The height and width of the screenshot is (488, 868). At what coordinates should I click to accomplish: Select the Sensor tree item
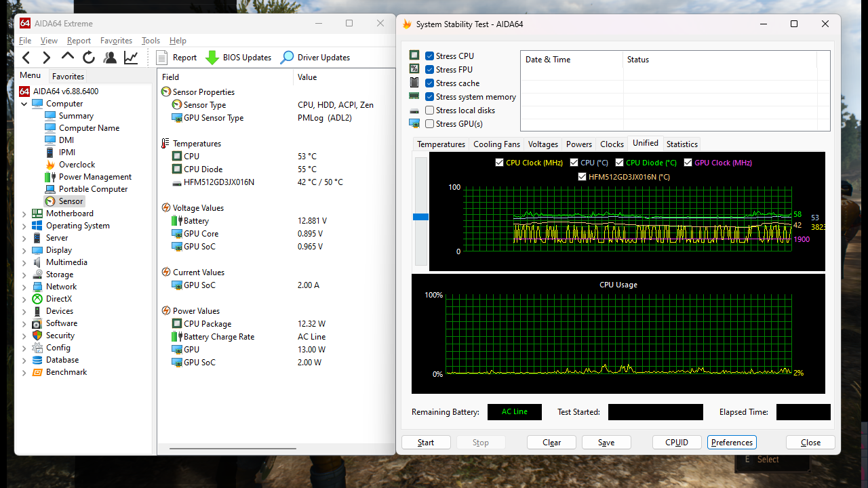pos(64,201)
